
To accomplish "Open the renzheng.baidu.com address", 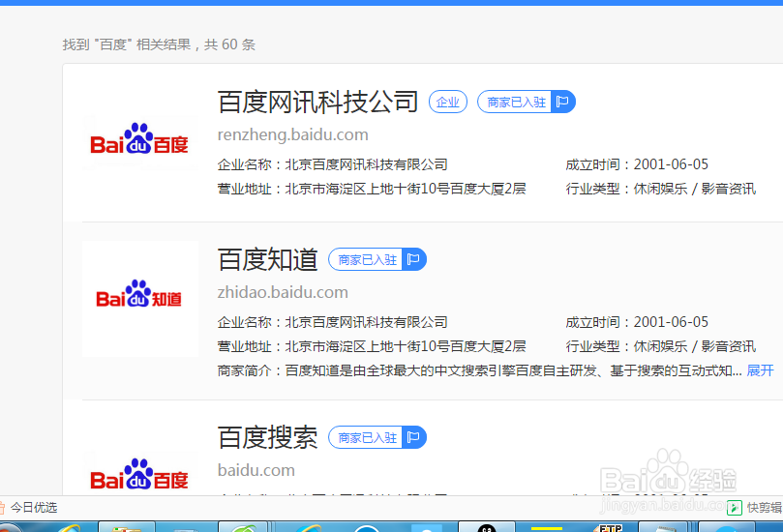I will [x=293, y=134].
